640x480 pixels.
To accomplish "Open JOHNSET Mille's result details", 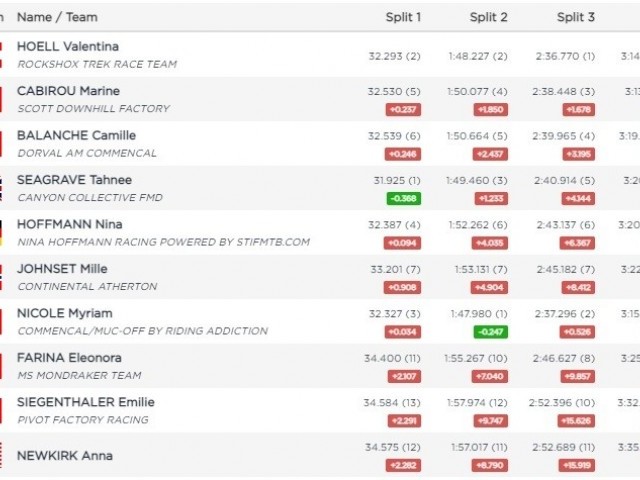I will pos(62,269).
